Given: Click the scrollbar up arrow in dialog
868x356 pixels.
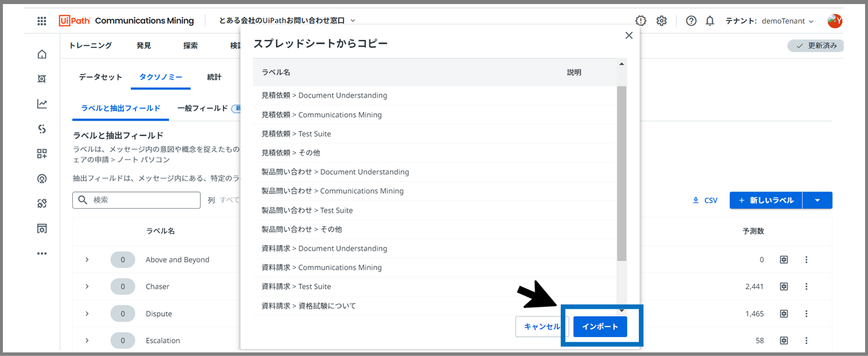Looking at the screenshot, I should point(621,64).
